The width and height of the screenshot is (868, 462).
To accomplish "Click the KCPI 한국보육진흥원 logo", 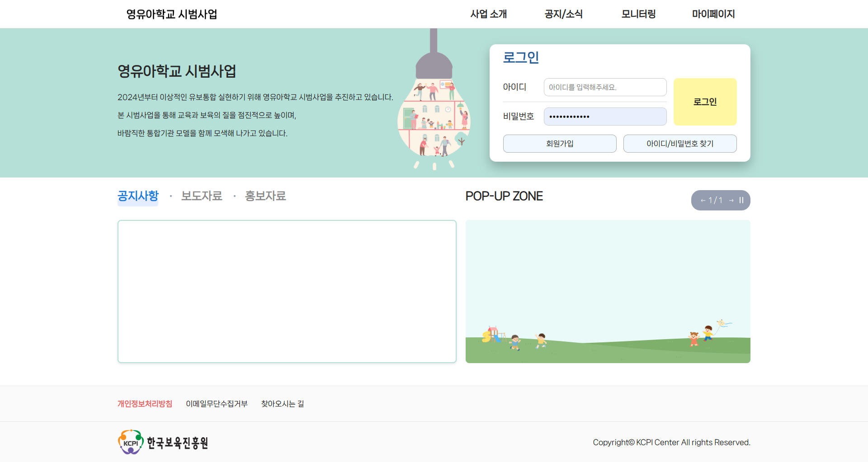I will [x=163, y=442].
